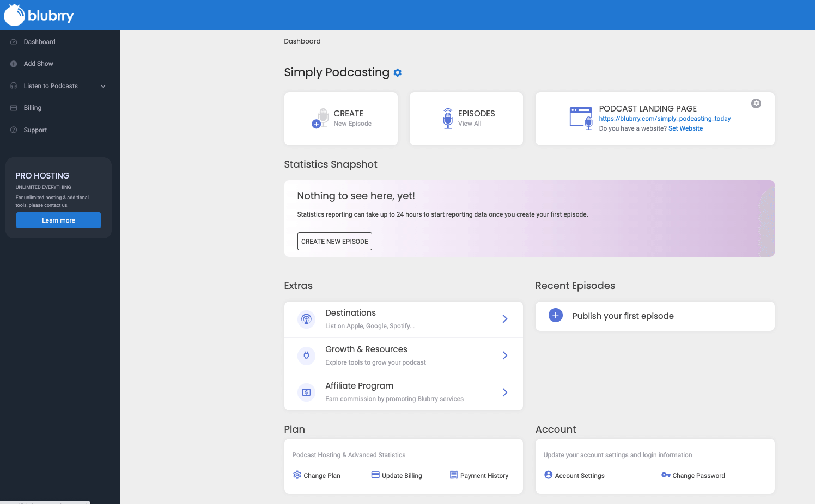The image size is (815, 504).
Task: Click the microphone-plus icon on Create card
Action: (x=320, y=118)
